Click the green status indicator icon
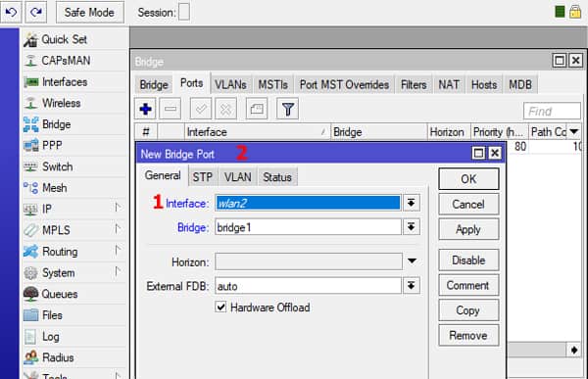This screenshot has width=588, height=379. point(560,12)
